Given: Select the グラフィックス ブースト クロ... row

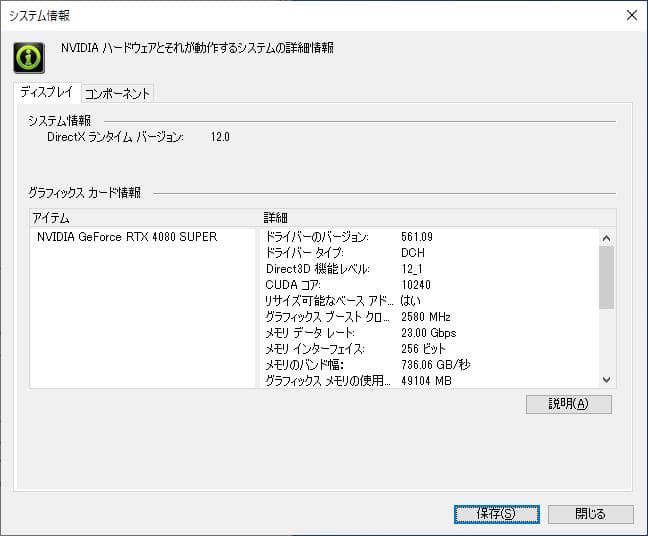Looking at the screenshot, I should tap(430, 317).
